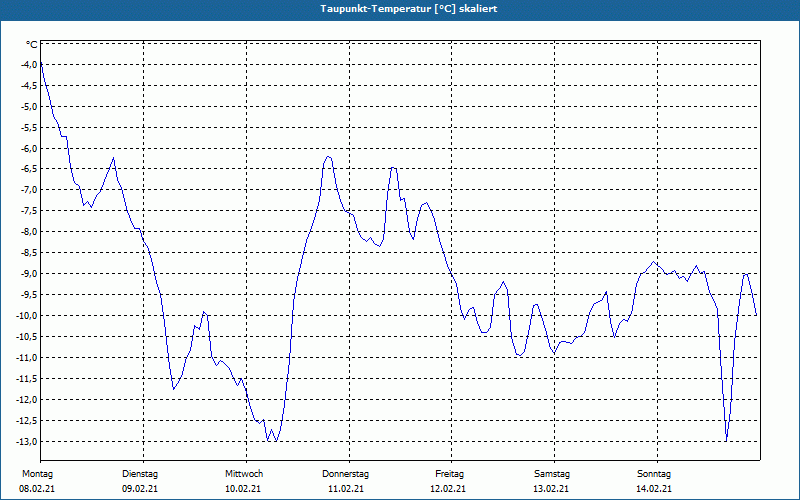800x500 pixels.
Task: Click the '-8,0' axis value
Action: click(29, 232)
